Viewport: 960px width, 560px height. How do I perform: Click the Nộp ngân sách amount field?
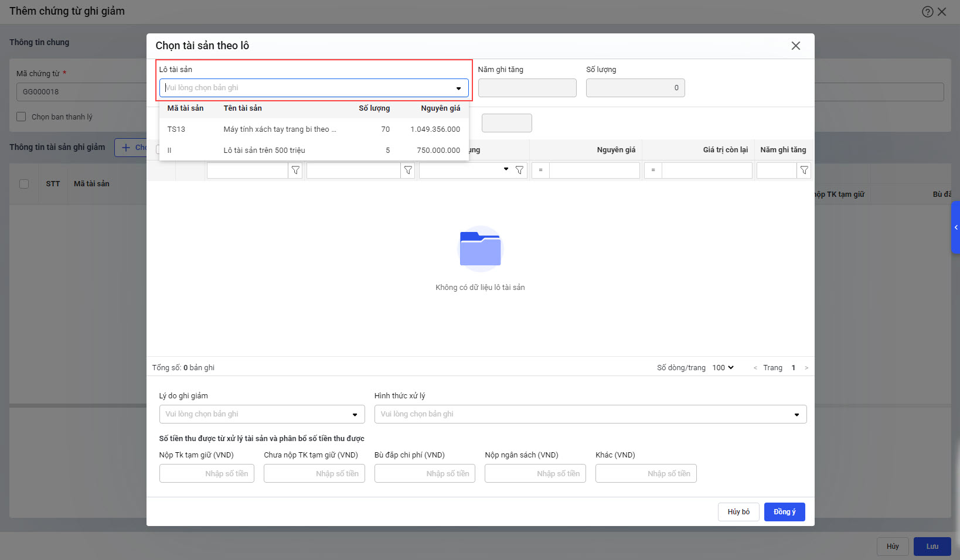[535, 473]
